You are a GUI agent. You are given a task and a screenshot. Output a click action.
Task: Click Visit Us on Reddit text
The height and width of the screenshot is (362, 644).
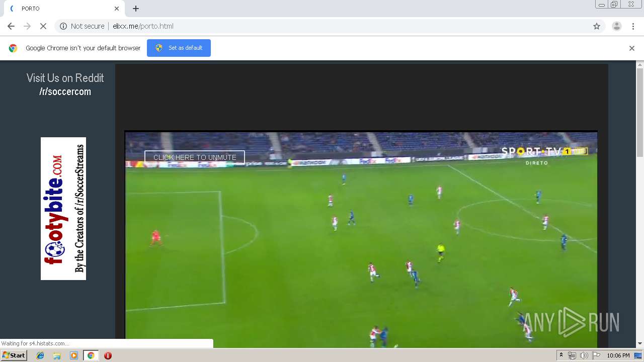coord(65,78)
